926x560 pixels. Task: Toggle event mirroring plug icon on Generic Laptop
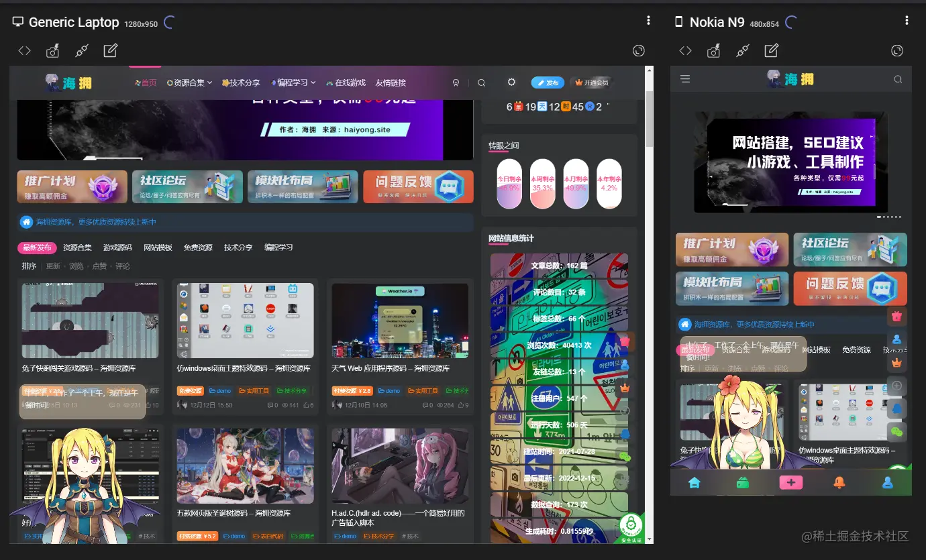82,50
